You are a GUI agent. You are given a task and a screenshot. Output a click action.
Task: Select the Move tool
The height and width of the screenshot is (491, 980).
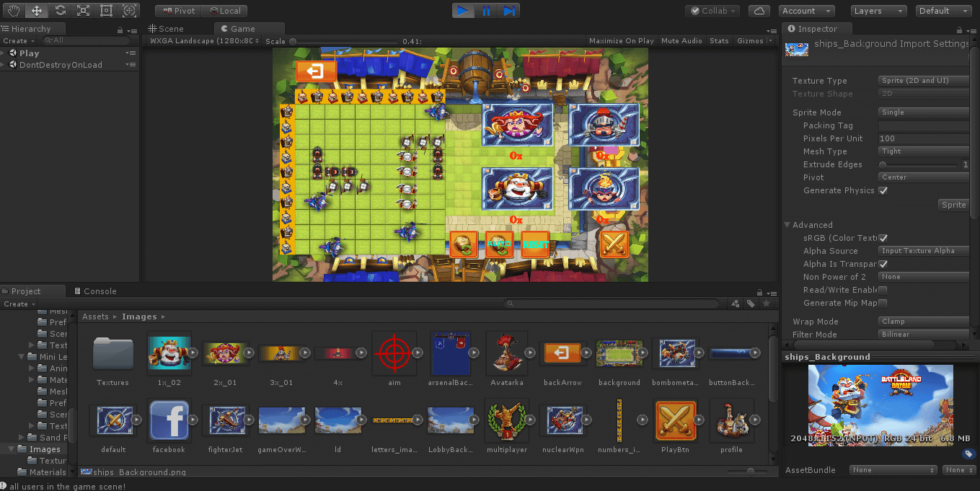(x=37, y=11)
